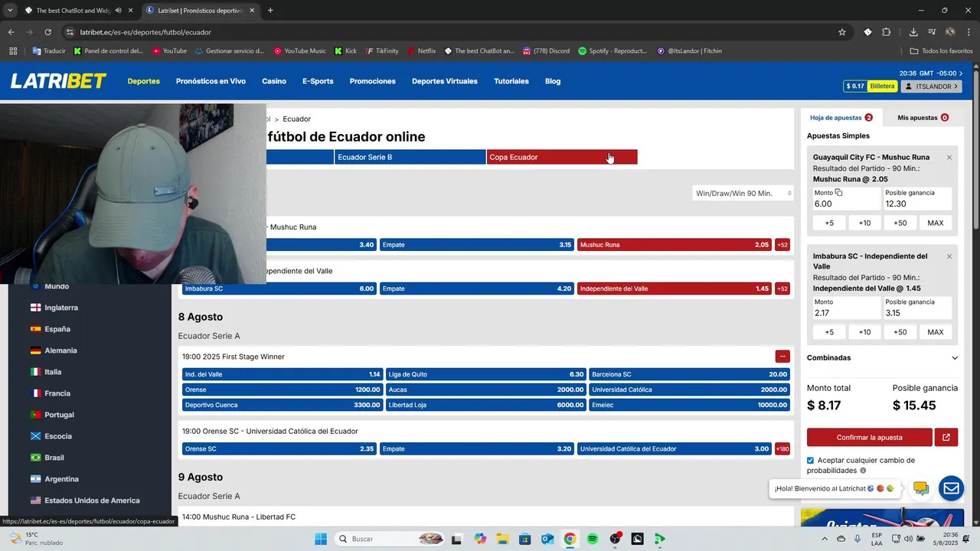
Task: Add +5 to the Mushuc Runa bet amount
Action: [829, 223]
